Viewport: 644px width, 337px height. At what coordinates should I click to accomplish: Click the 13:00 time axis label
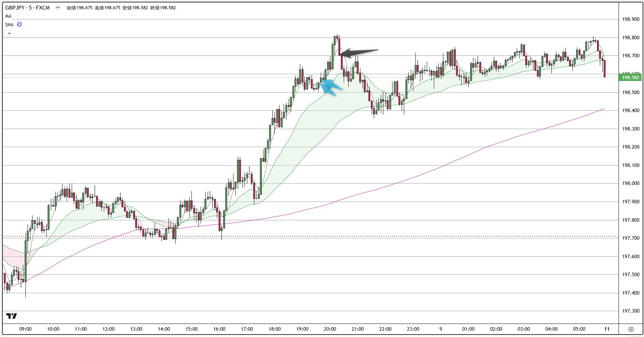pos(136,329)
